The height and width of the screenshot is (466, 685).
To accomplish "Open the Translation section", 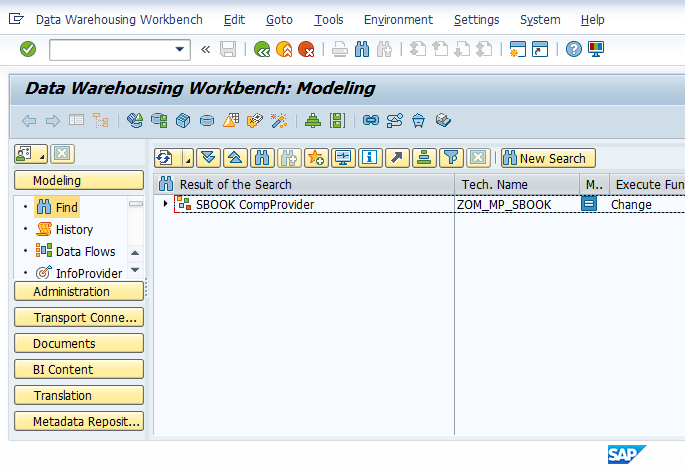I will (79, 395).
